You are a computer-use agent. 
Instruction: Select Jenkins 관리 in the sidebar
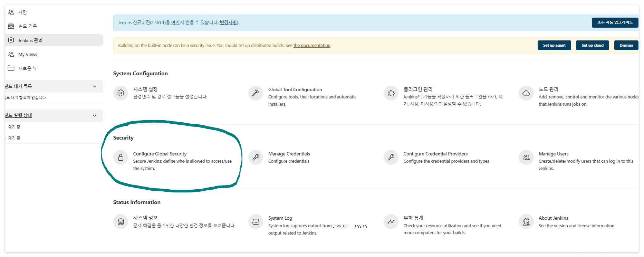click(x=54, y=40)
